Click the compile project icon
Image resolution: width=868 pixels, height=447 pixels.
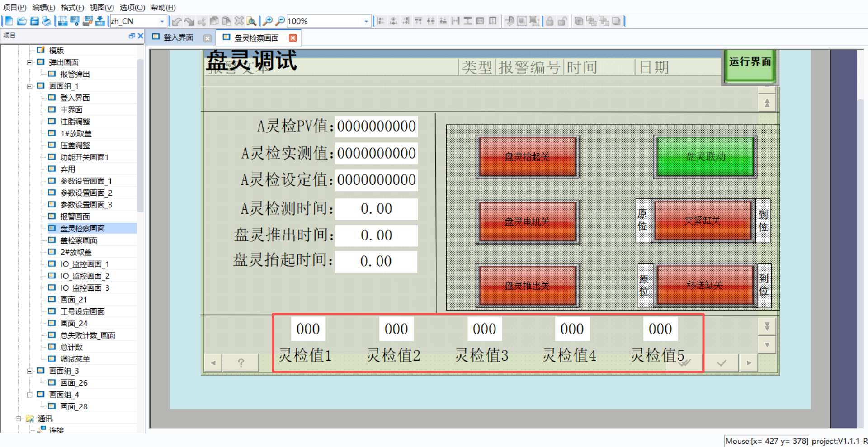coord(63,21)
